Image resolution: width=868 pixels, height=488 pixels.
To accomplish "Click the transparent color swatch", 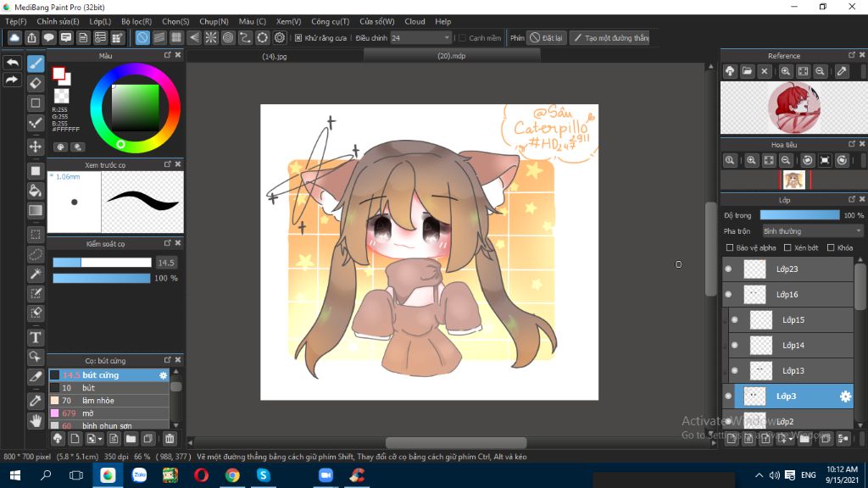I will click(61, 96).
